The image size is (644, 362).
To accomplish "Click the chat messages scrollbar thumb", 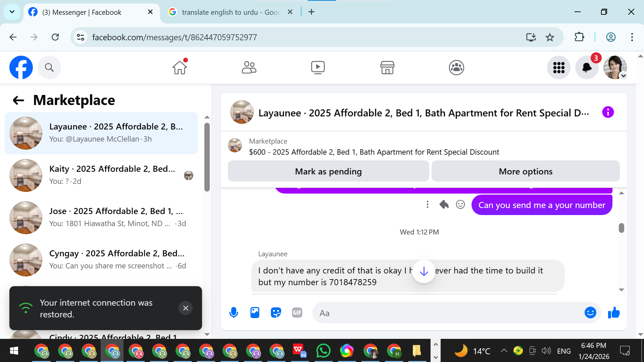I will [x=622, y=228].
